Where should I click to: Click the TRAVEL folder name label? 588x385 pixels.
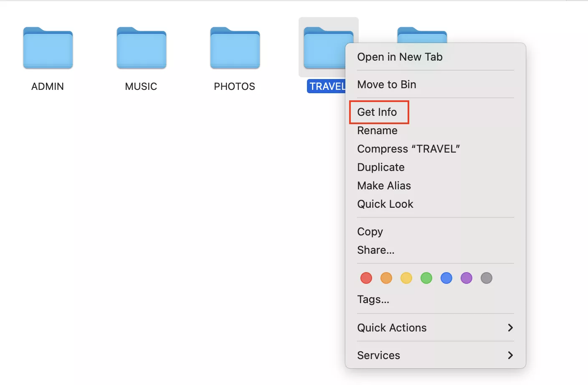coord(327,87)
